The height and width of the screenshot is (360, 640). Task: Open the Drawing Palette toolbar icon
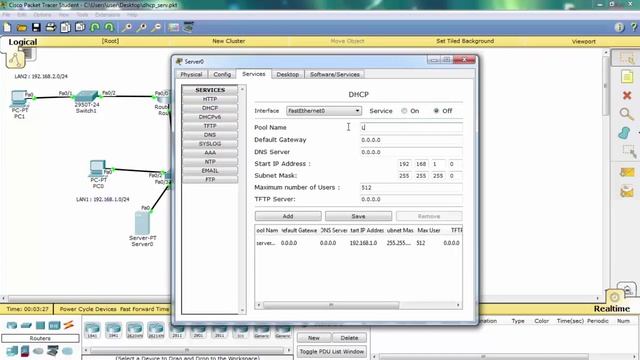(x=173, y=27)
